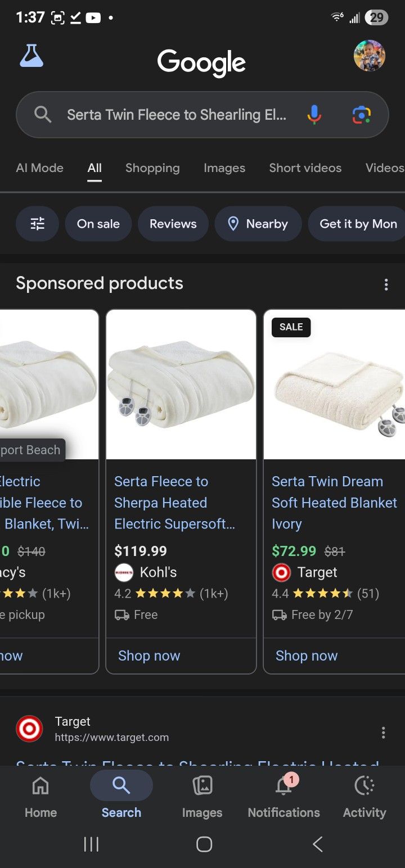This screenshot has height=868, width=405.
Task: Open Kohl's Serta blanket product image
Action: [x=181, y=385]
